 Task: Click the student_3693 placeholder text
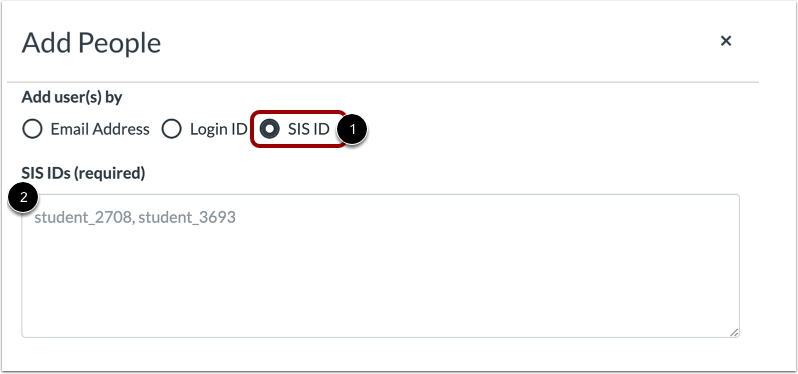[187, 218]
